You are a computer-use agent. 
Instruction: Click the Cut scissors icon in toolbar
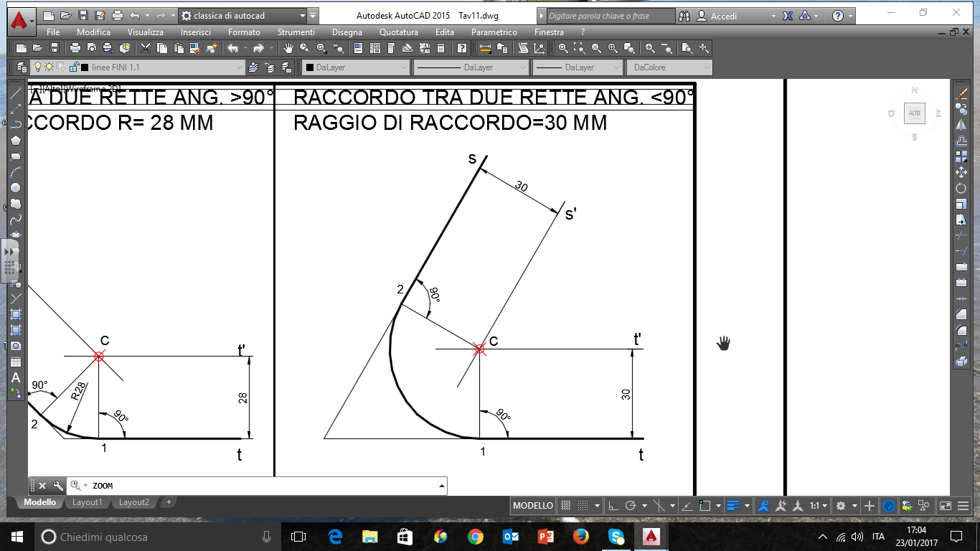145,48
